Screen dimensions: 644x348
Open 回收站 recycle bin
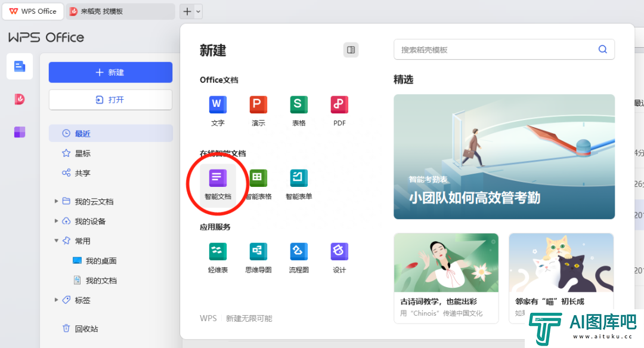click(x=80, y=329)
